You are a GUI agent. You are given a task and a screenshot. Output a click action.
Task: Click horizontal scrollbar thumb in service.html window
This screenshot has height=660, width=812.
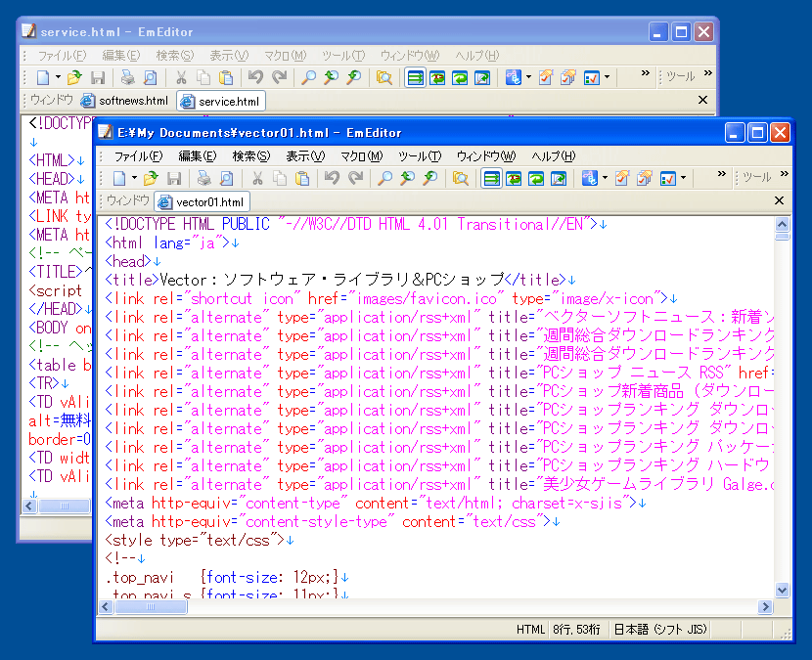(65, 506)
